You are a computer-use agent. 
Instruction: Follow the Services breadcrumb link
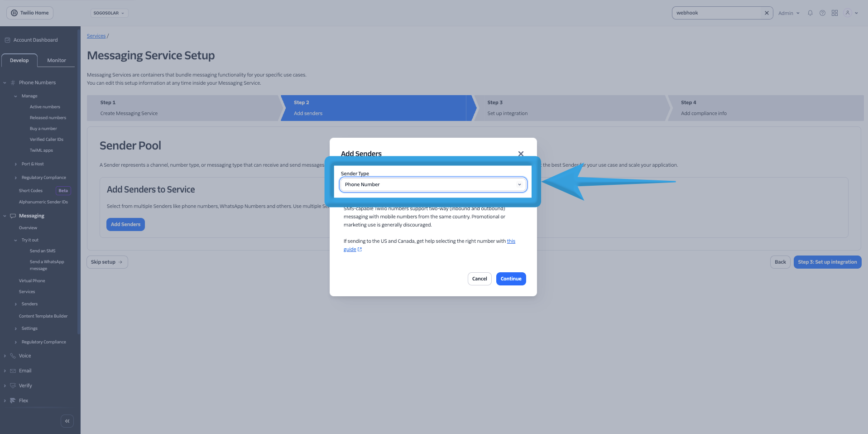(x=96, y=36)
